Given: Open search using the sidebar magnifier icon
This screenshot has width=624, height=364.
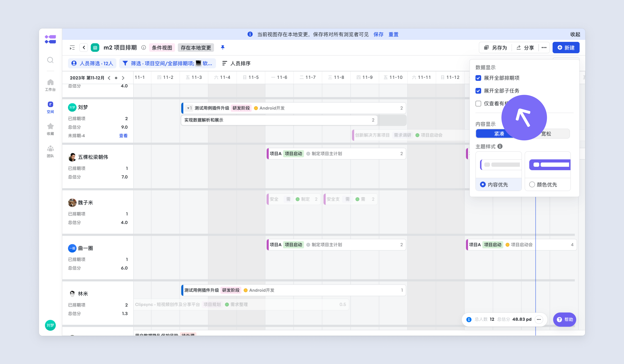Looking at the screenshot, I should tap(50, 60).
